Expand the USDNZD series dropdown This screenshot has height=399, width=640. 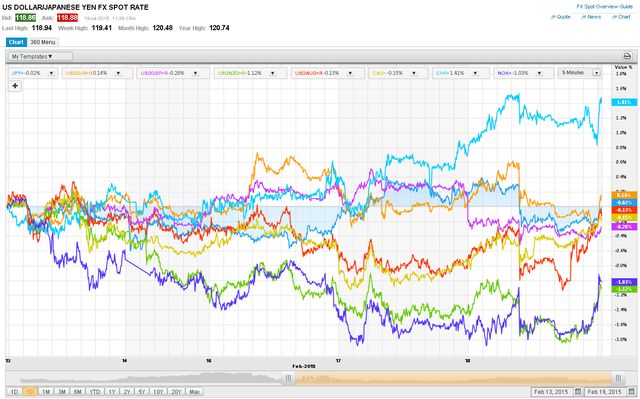tap(273, 73)
